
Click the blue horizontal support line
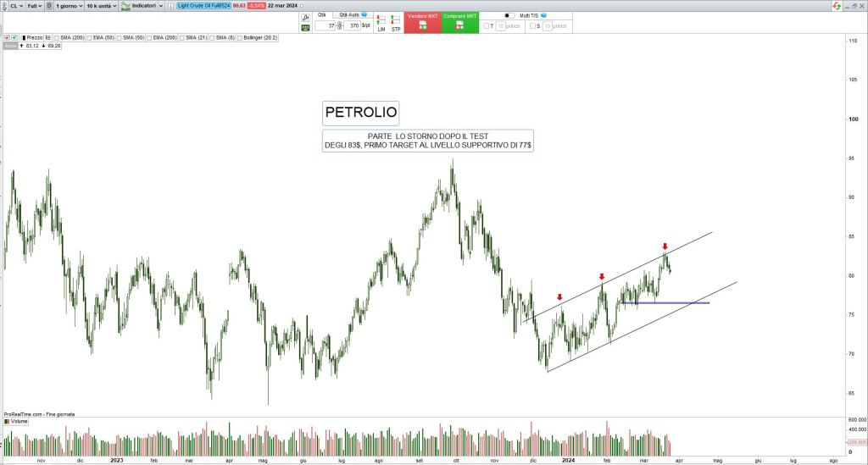tap(665, 302)
